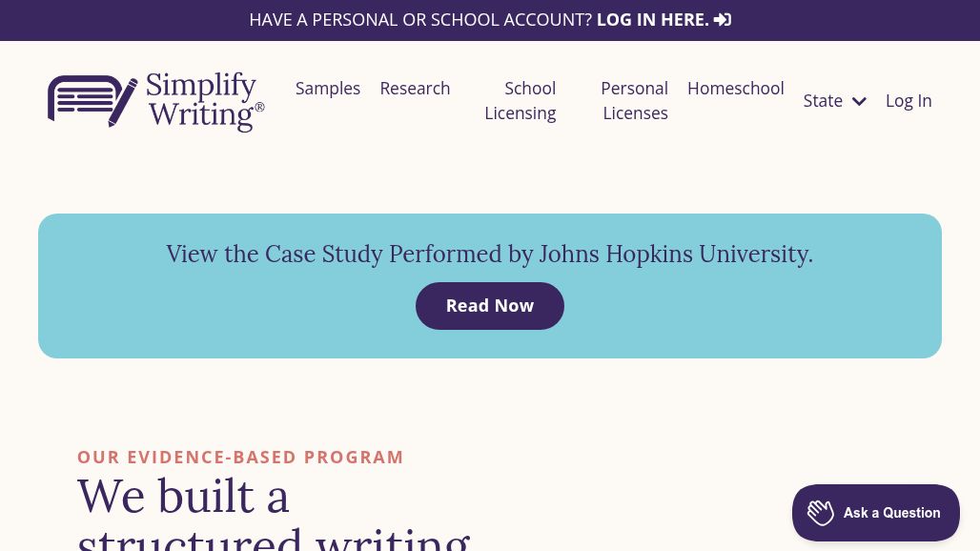Click the State chevron arrow

click(x=859, y=101)
